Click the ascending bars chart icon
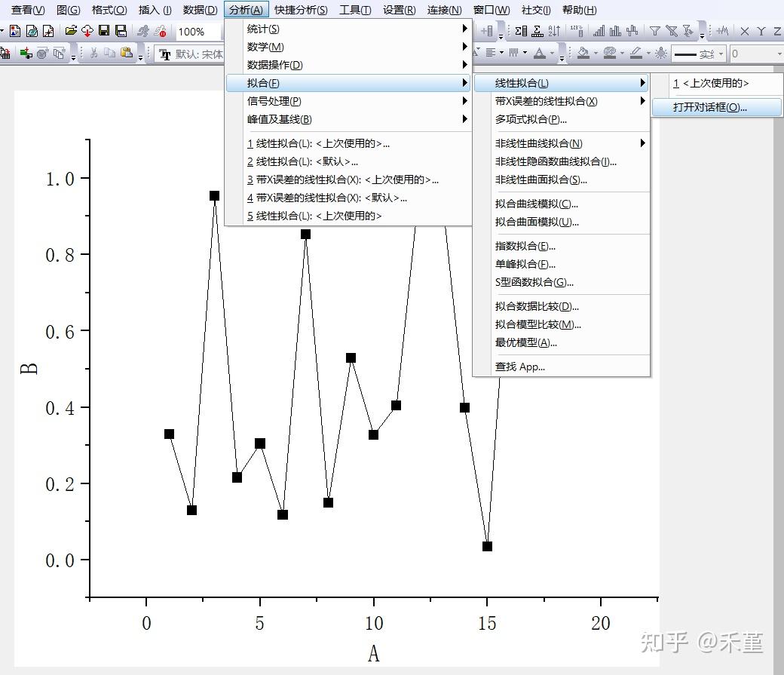Image resolution: width=784 pixels, height=675 pixels. coord(599,31)
